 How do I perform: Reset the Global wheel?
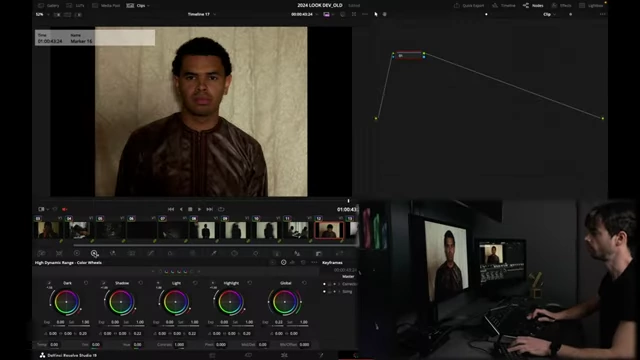pos(304,282)
